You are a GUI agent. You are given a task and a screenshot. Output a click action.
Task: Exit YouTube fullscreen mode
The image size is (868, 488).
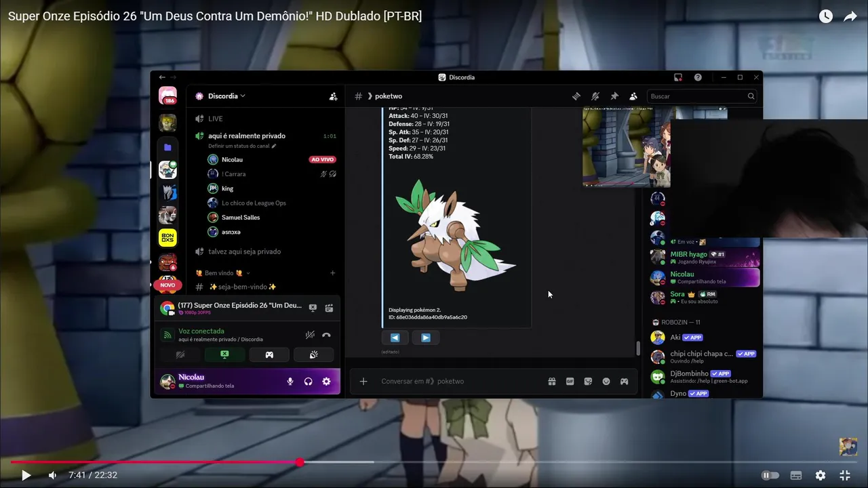tap(845, 475)
